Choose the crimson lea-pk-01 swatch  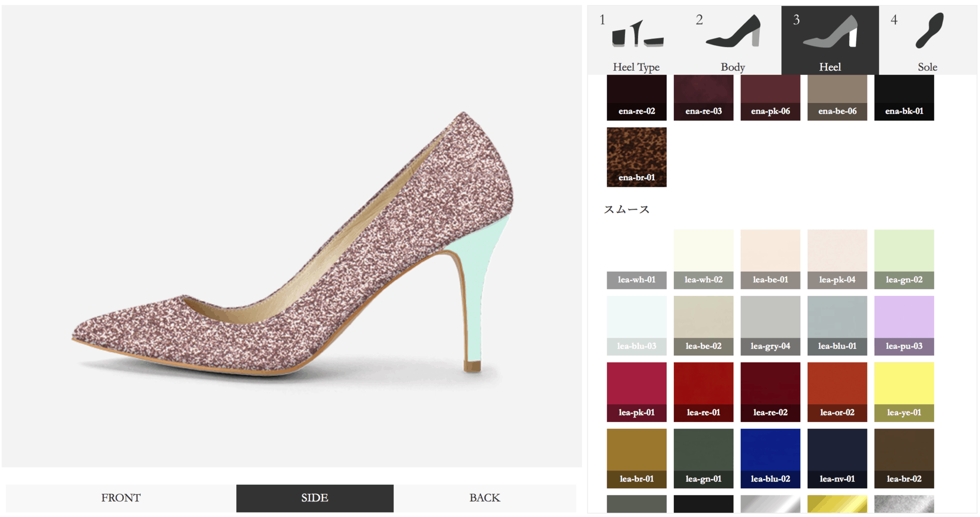click(636, 391)
